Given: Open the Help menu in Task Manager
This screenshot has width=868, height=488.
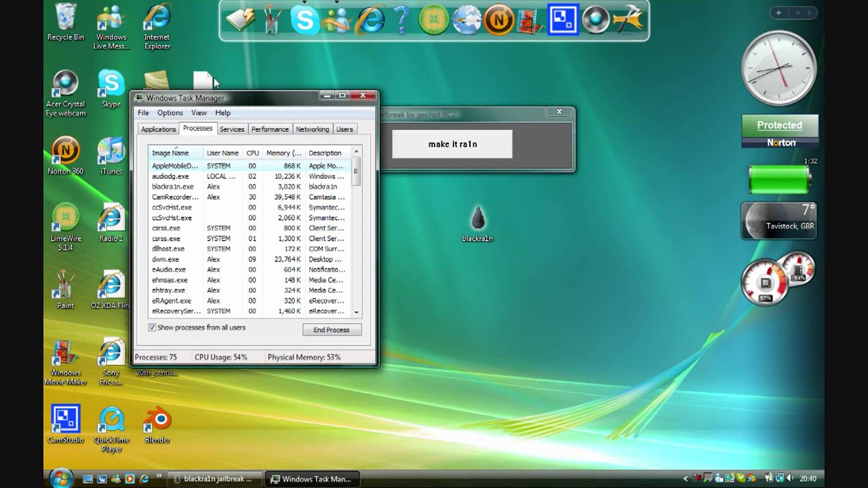Looking at the screenshot, I should [x=223, y=113].
